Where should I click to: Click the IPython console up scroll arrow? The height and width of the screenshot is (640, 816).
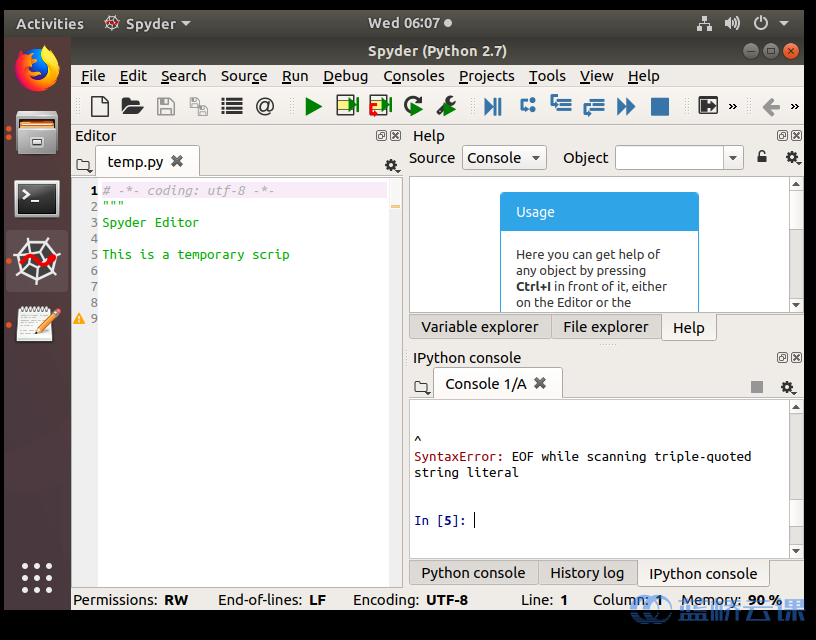tap(796, 407)
